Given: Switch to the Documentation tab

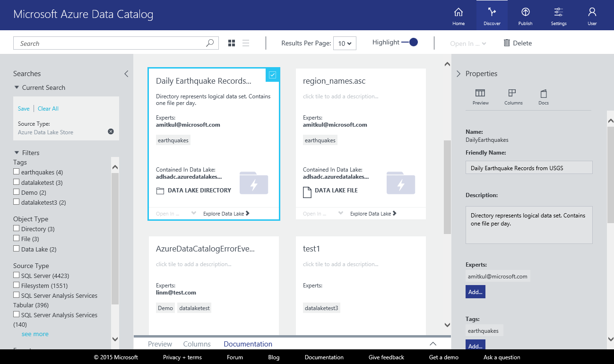Looking at the screenshot, I should point(248,344).
